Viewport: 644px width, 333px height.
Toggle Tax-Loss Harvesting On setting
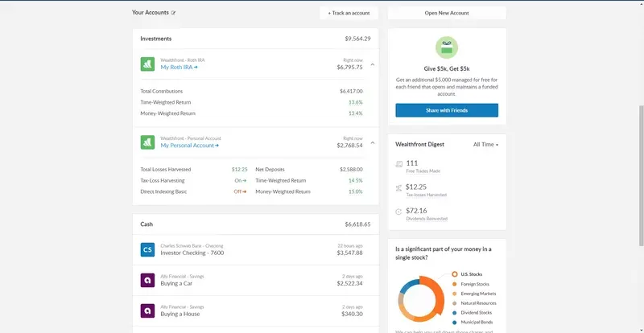pyautogui.click(x=240, y=180)
